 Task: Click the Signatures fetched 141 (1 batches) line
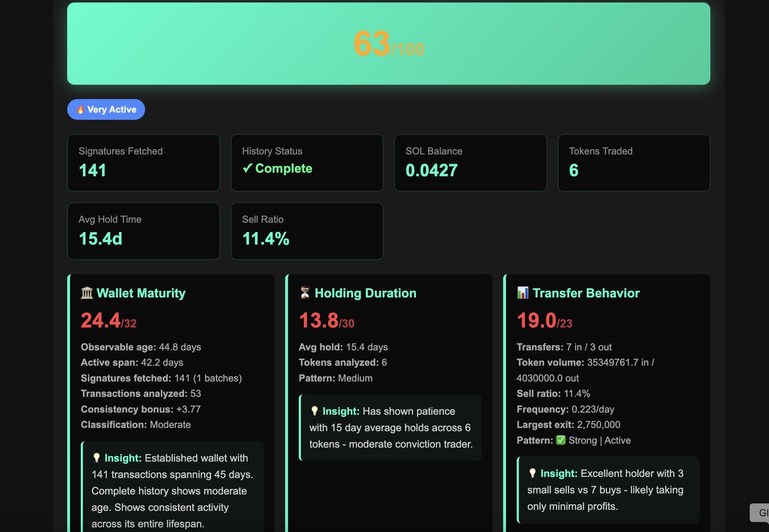click(x=161, y=378)
